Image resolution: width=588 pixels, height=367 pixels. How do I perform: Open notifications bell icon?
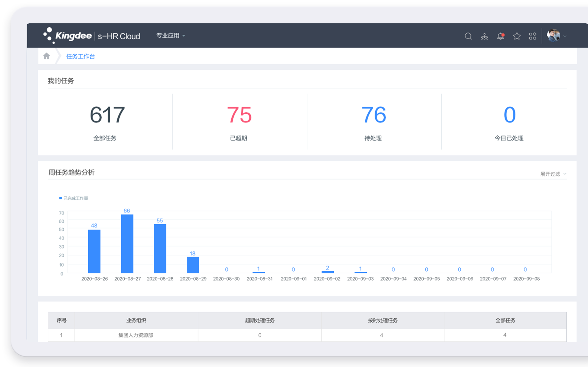500,36
